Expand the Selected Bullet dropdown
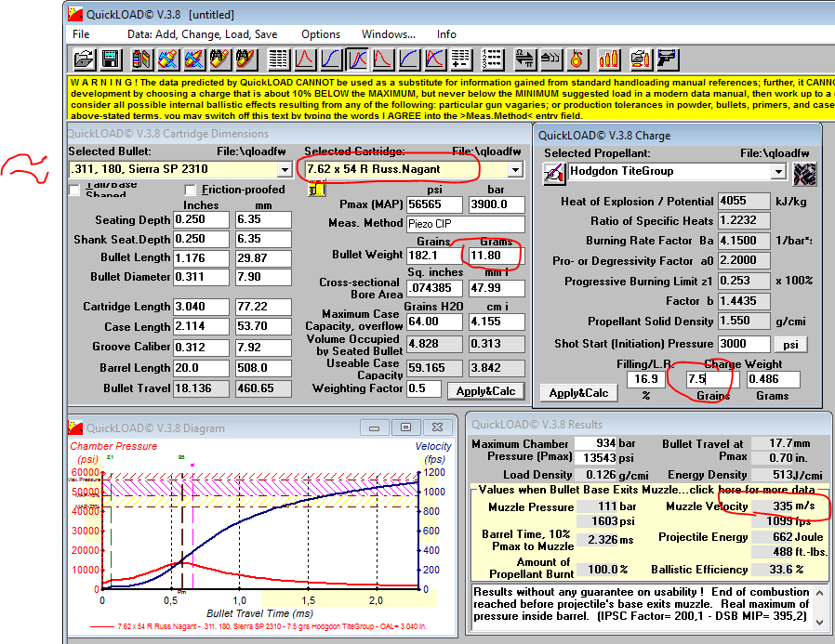Viewport: 835px width, 644px height. tap(285, 170)
